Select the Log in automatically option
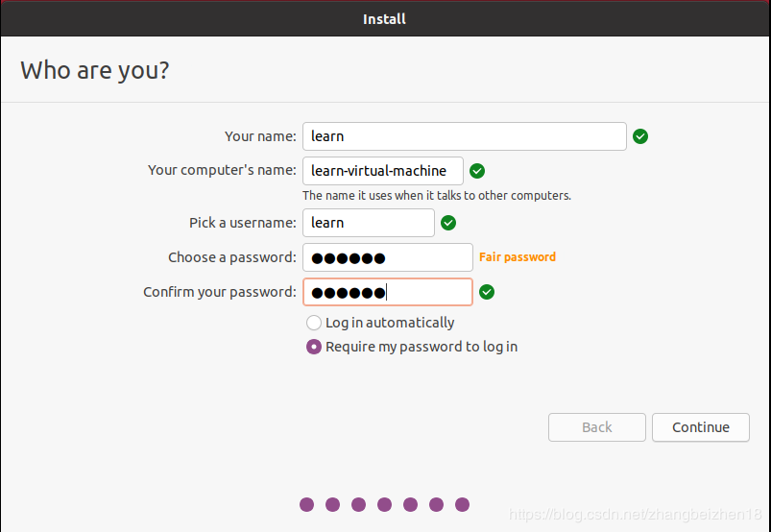The width and height of the screenshot is (771, 532). (x=314, y=323)
